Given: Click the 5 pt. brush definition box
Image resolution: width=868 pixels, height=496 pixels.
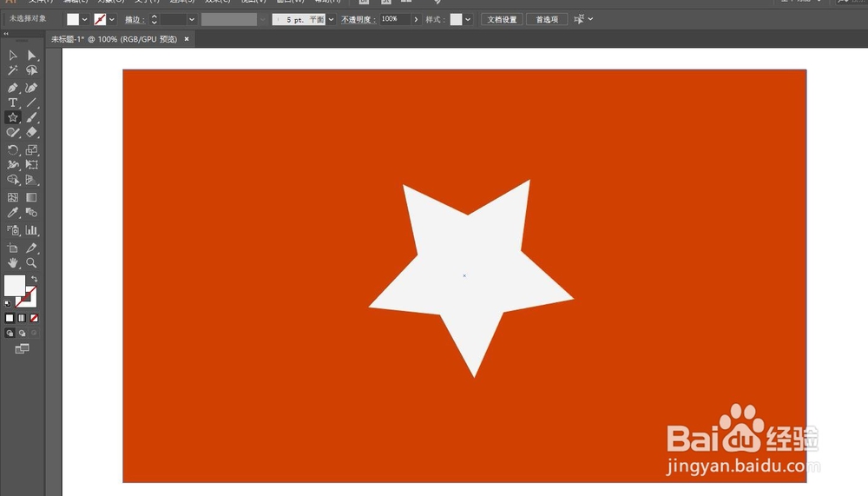Looking at the screenshot, I should click(299, 19).
